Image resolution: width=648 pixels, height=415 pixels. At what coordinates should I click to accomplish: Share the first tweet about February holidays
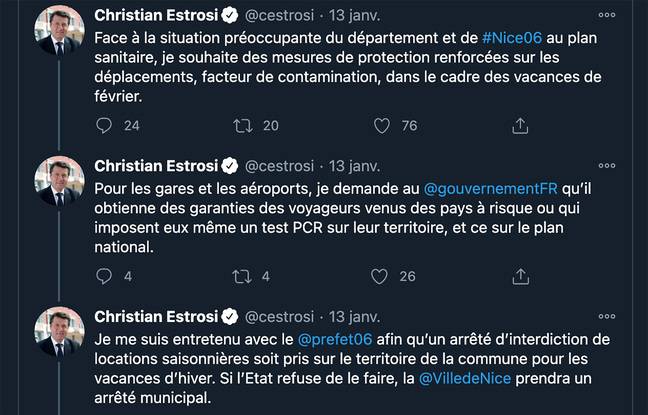519,126
